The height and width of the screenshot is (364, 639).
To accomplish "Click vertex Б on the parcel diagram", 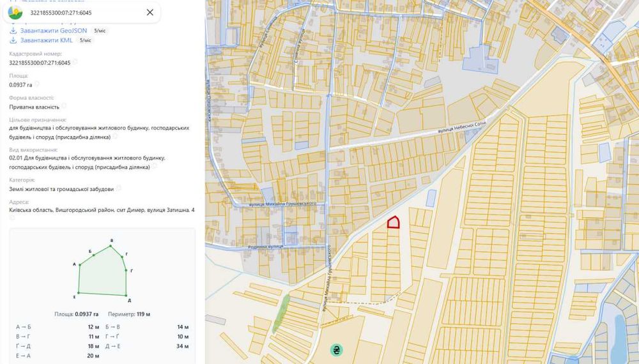I will point(94,255).
